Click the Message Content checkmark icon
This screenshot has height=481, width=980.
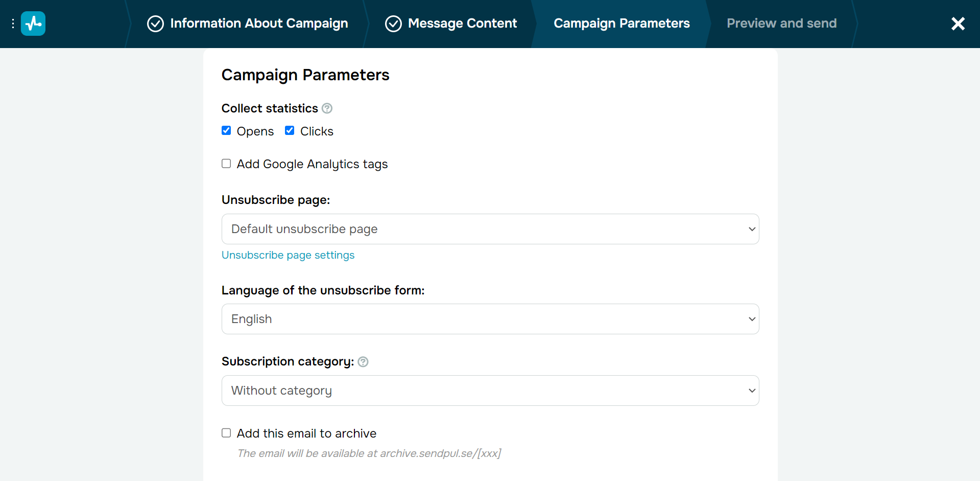(393, 24)
